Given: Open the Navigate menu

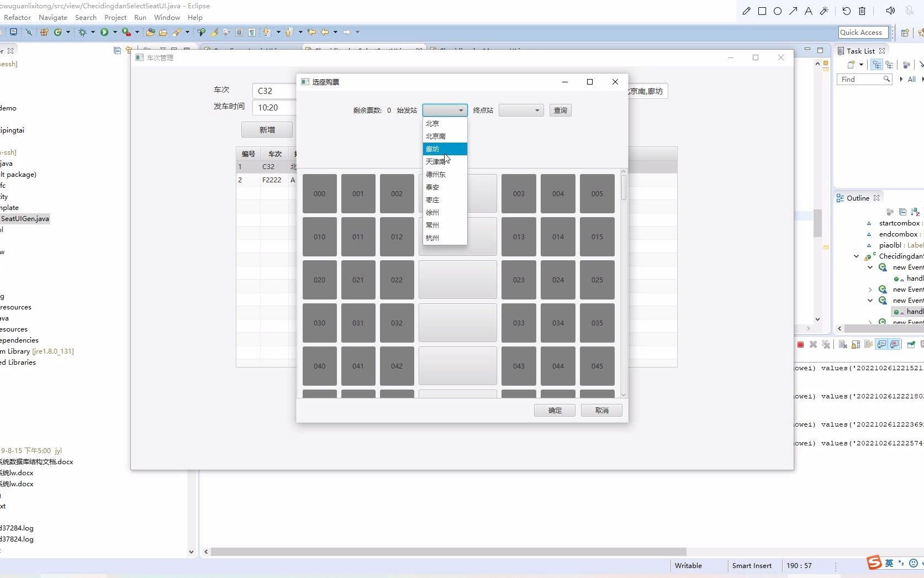Looking at the screenshot, I should (53, 18).
